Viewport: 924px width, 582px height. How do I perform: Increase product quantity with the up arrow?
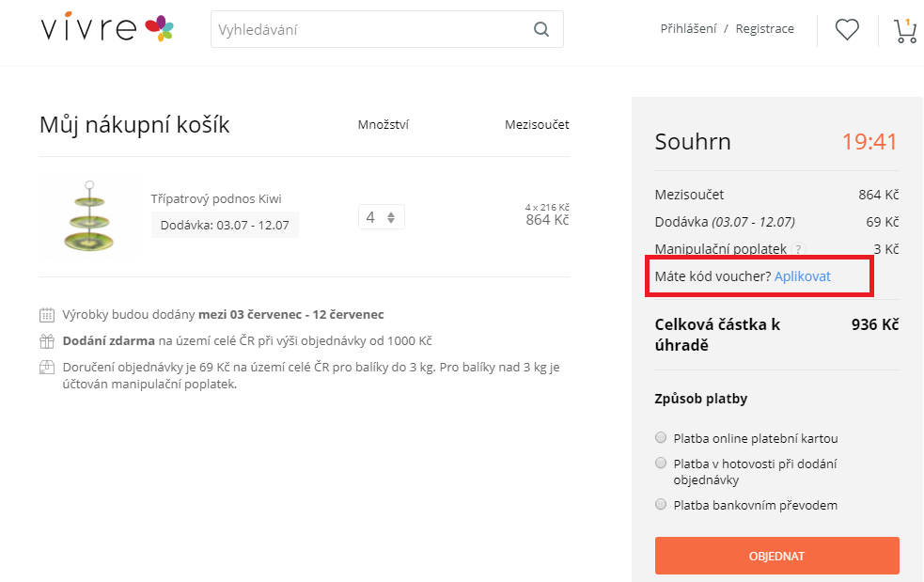pos(390,212)
